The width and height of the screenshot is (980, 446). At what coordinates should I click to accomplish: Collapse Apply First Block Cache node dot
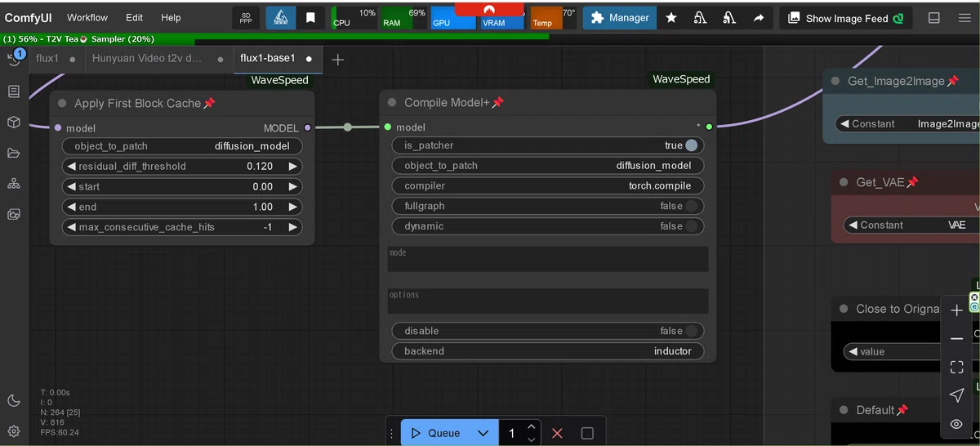tap(62, 103)
